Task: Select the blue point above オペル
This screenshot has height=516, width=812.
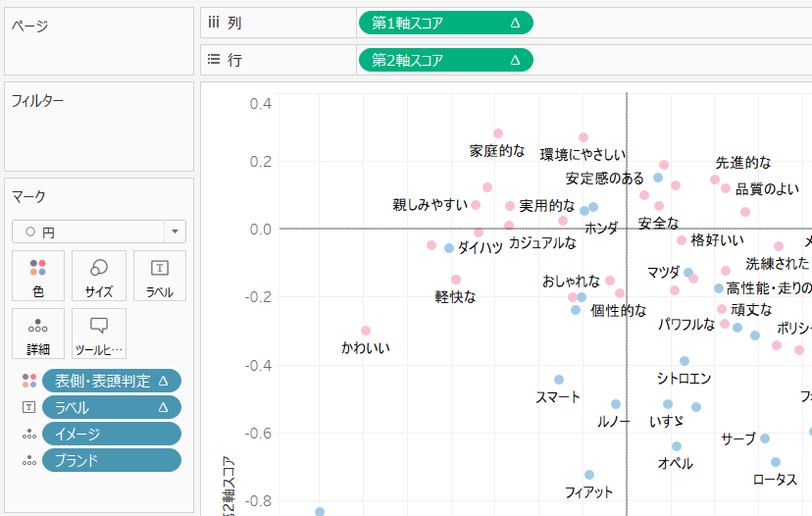Action: click(x=677, y=446)
